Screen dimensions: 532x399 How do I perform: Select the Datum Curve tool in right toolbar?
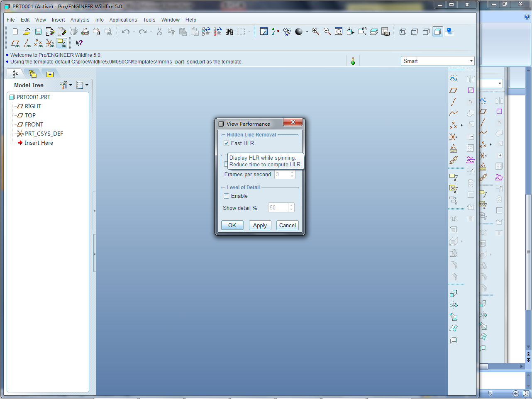tap(453, 113)
